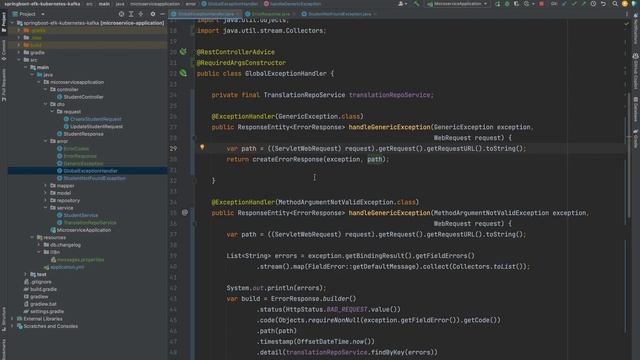Click 'microserviceapplication' breadcrumb segment
The width and height of the screenshot is (640, 360).
(155, 4)
